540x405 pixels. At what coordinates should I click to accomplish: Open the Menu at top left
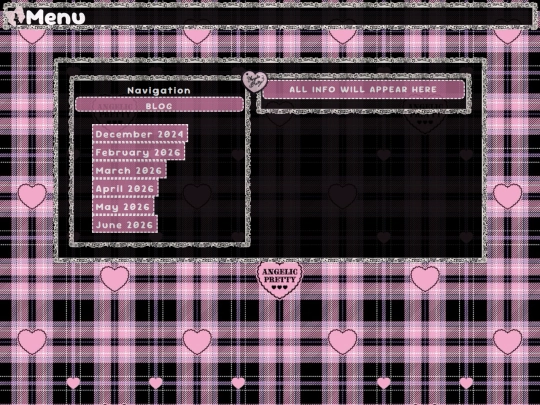tap(55, 17)
